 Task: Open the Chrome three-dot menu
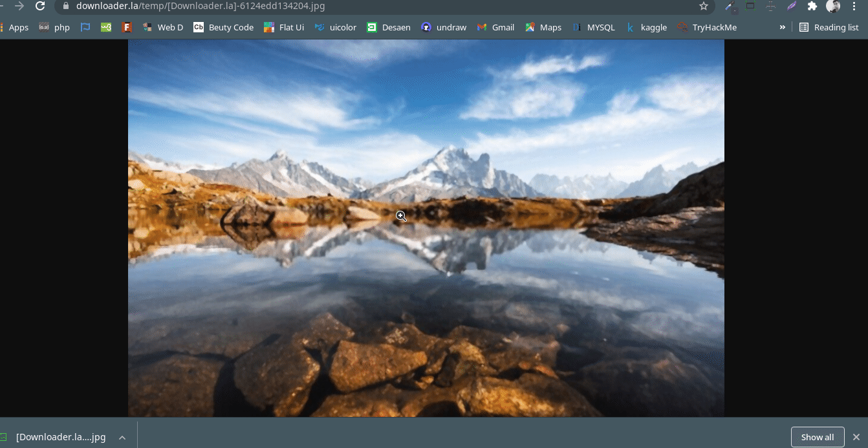pos(855,6)
